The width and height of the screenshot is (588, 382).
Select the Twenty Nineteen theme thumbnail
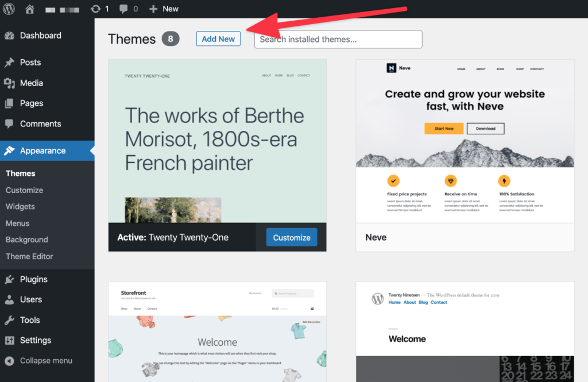[x=465, y=331]
